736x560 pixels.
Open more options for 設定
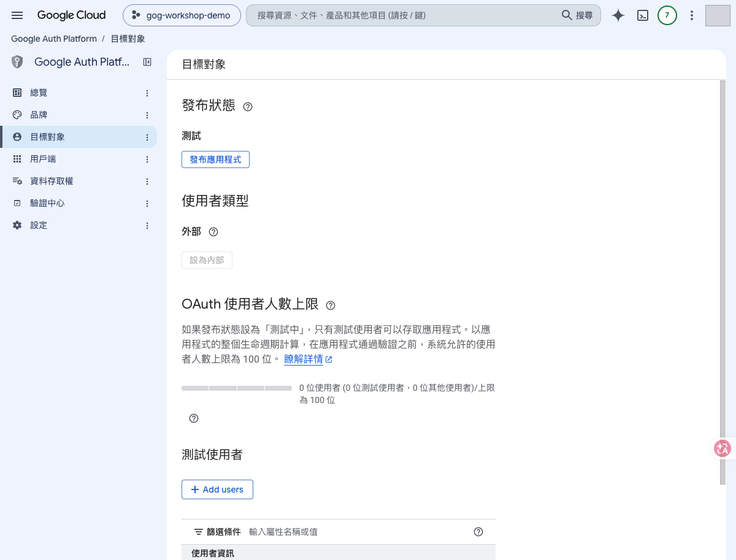point(147,226)
